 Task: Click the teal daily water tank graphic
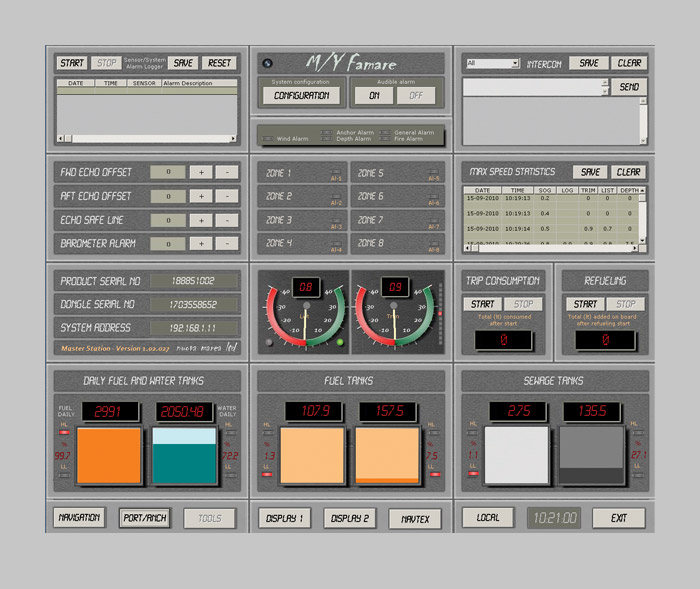click(x=184, y=455)
